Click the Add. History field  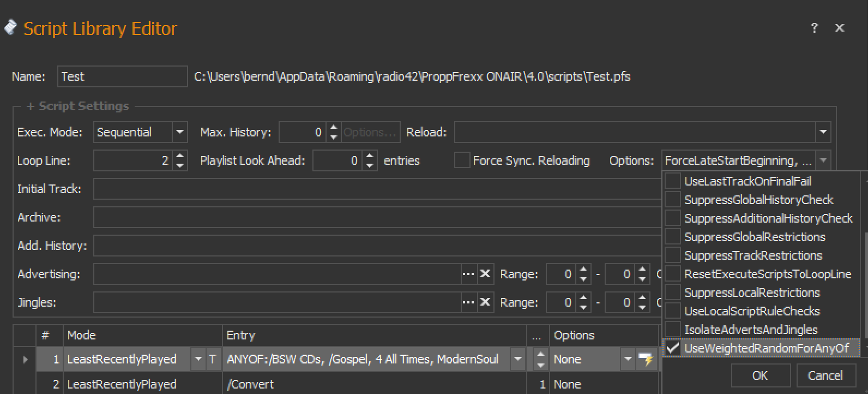point(377,246)
